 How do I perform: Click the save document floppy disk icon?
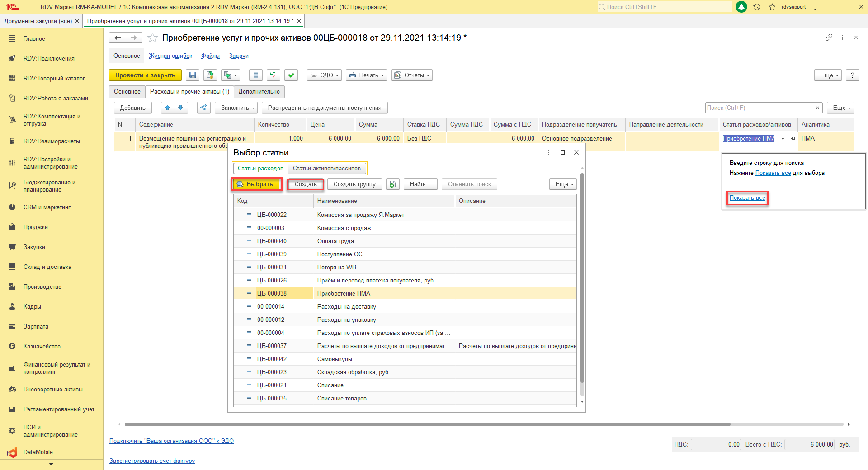[x=193, y=75]
